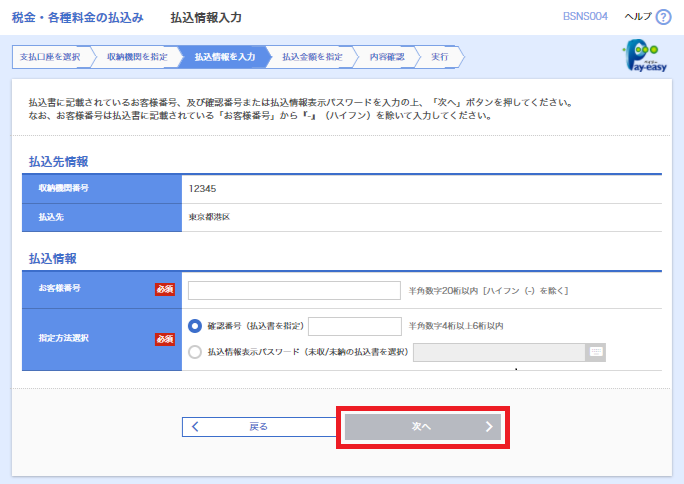The width and height of the screenshot is (684, 484).
Task: Click the left chevron on the 戻る button
Action: [x=195, y=426]
